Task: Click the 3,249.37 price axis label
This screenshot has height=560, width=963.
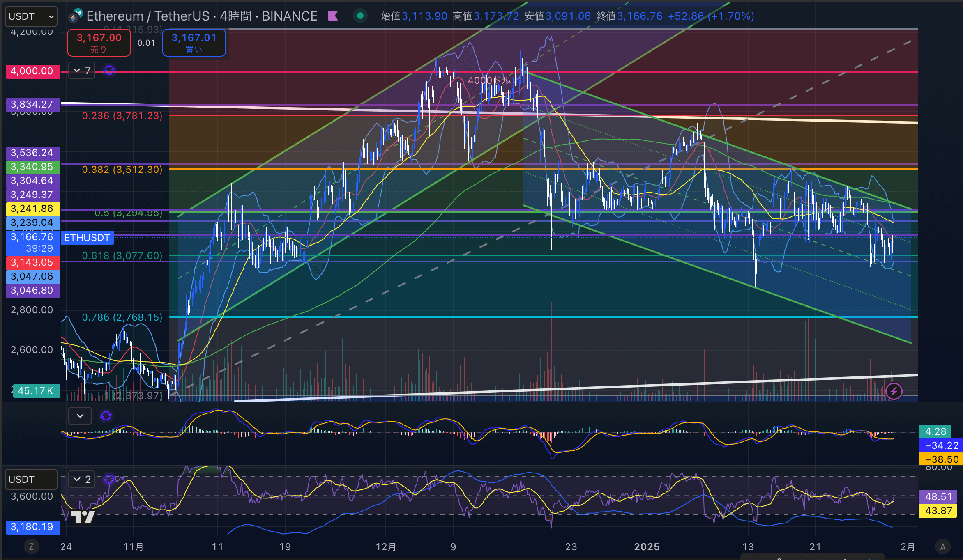Action: point(32,195)
